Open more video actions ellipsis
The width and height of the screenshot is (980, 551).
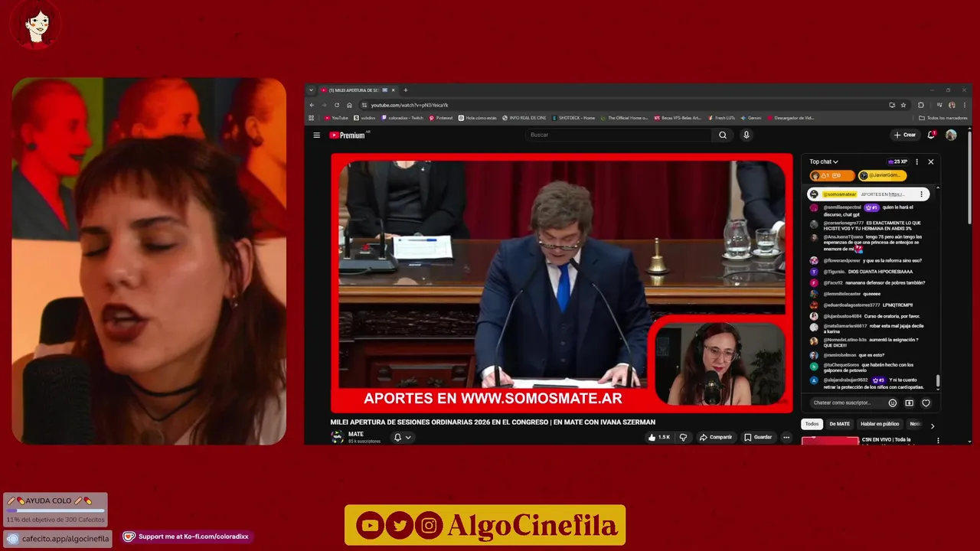click(786, 437)
